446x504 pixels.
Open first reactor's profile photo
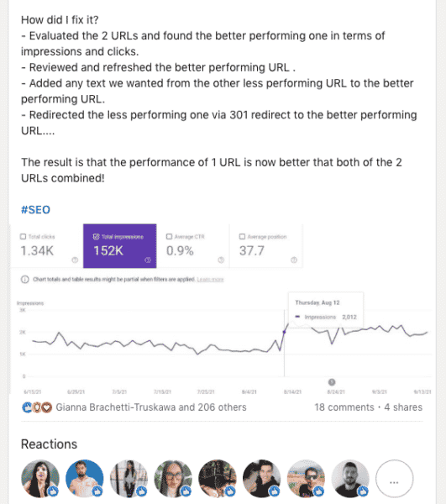tap(40, 479)
